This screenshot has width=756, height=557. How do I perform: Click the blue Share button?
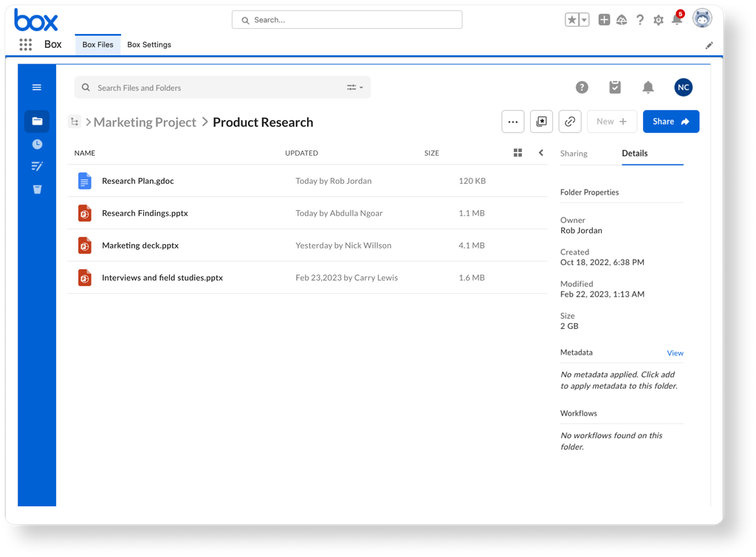tap(670, 122)
